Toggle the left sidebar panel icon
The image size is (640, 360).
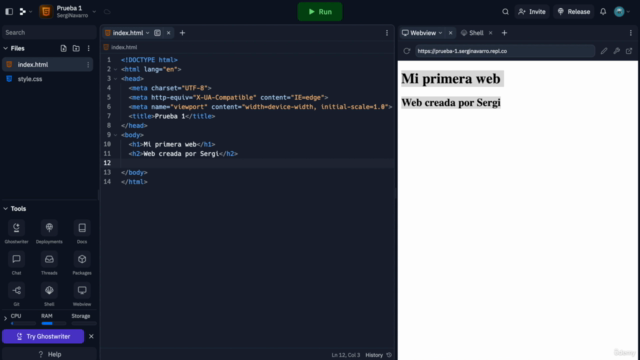pos(9,12)
